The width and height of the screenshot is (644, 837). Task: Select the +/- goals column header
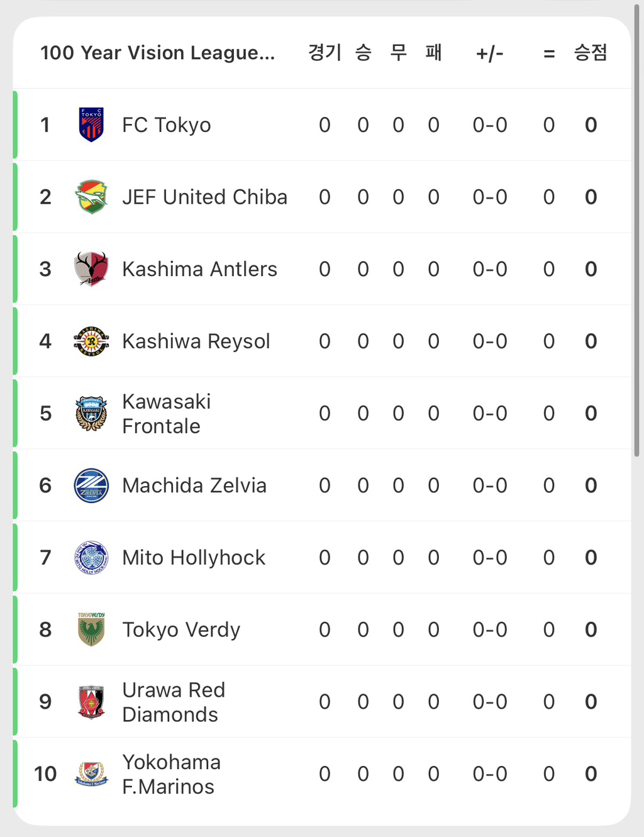[489, 53]
